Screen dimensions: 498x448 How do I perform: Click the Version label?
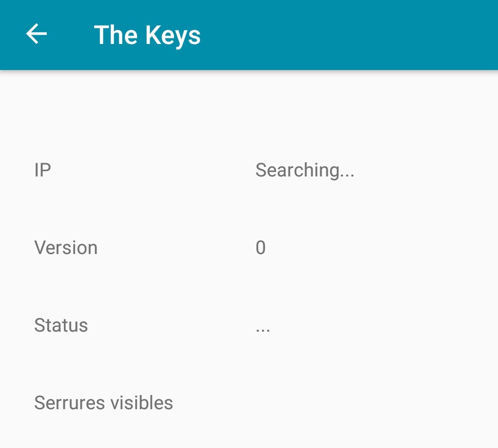66,247
